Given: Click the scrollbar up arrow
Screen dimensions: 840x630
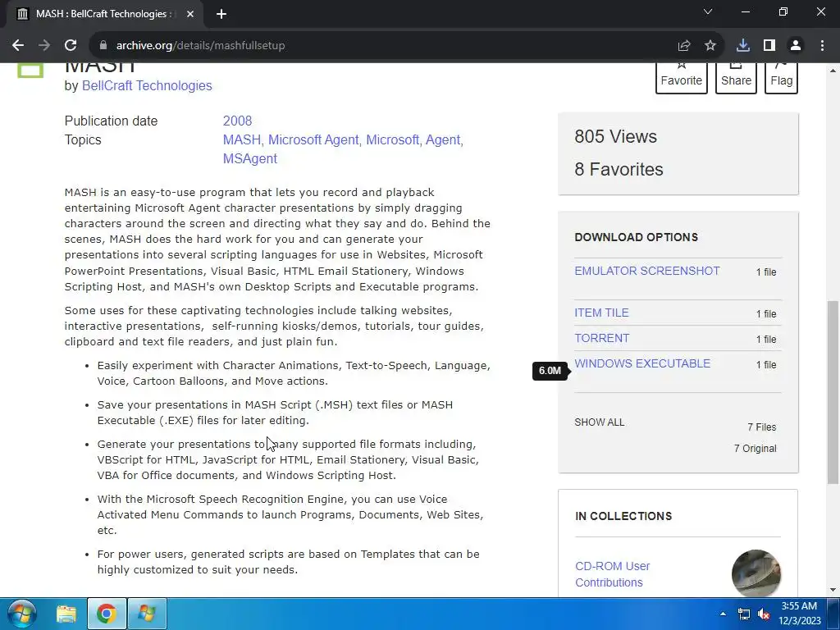Looking at the screenshot, I should [833, 71].
